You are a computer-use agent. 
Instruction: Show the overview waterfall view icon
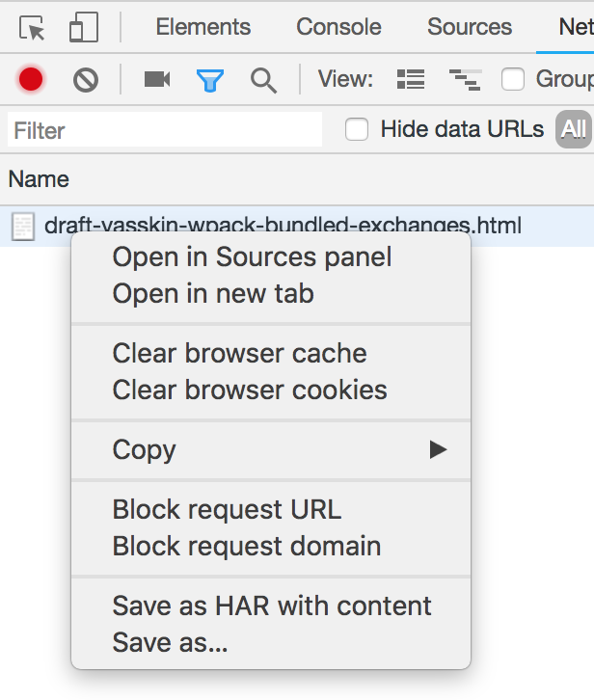[466, 80]
